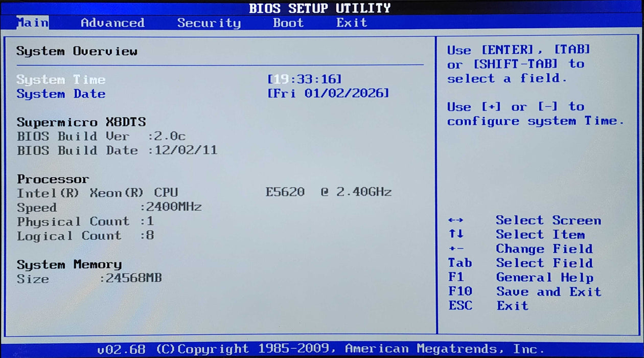The height and width of the screenshot is (358, 644).
Task: Click the Speed 2400MHz line
Action: (x=109, y=208)
